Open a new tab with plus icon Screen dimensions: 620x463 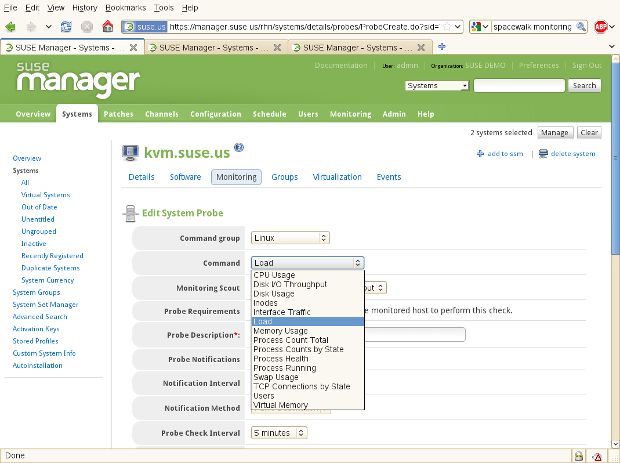pyautogui.click(x=442, y=47)
